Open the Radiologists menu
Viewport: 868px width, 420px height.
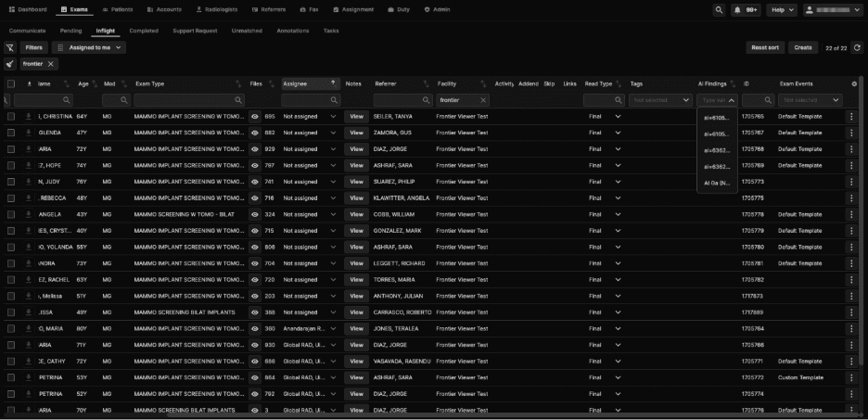tap(217, 10)
